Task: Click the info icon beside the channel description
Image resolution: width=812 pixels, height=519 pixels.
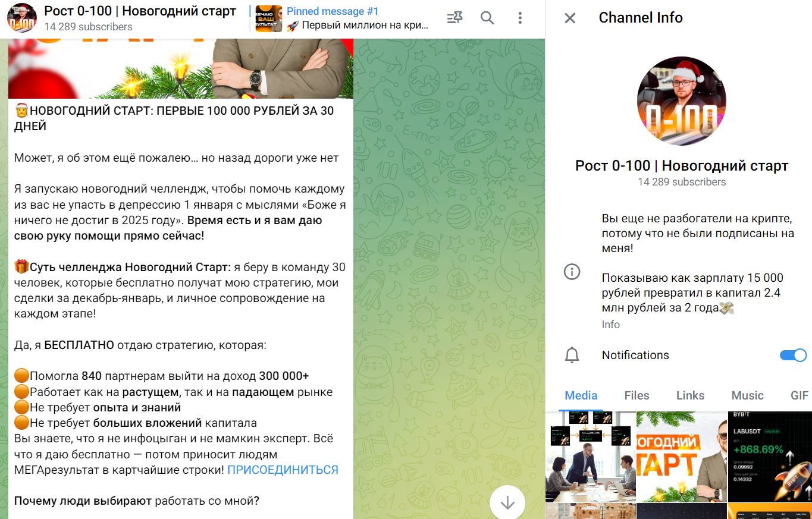Action: point(572,272)
